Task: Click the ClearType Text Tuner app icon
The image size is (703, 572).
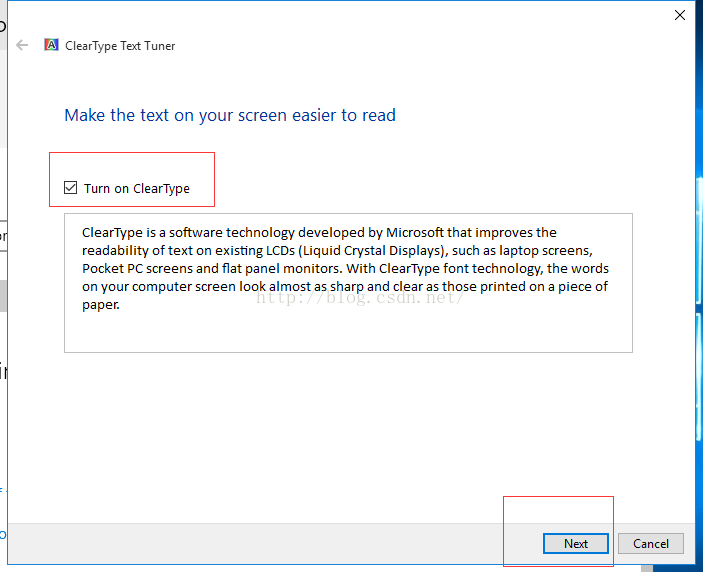Action: pyautogui.click(x=51, y=45)
